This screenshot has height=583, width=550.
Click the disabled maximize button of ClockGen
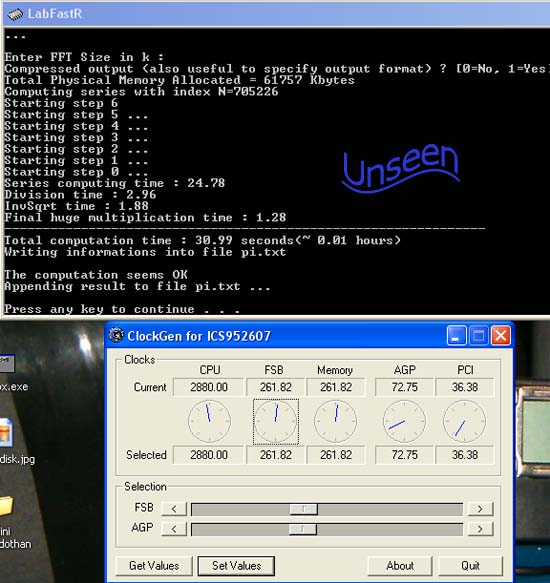479,336
